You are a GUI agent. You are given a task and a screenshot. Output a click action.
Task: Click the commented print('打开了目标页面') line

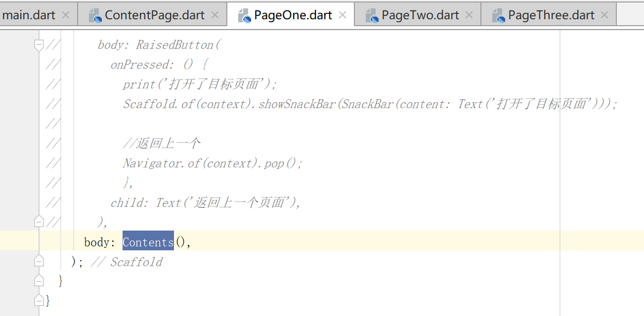point(200,84)
